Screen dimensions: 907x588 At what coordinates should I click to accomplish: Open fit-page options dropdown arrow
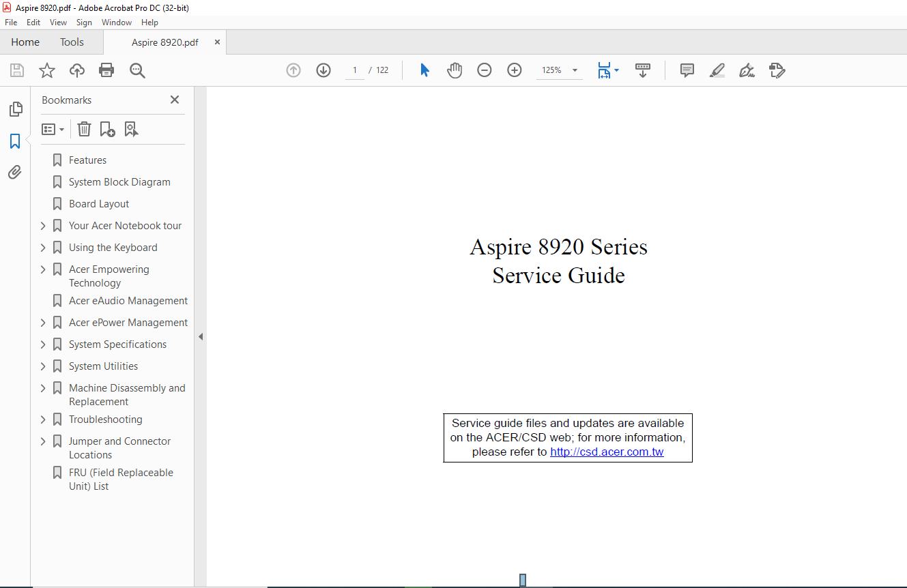click(617, 70)
